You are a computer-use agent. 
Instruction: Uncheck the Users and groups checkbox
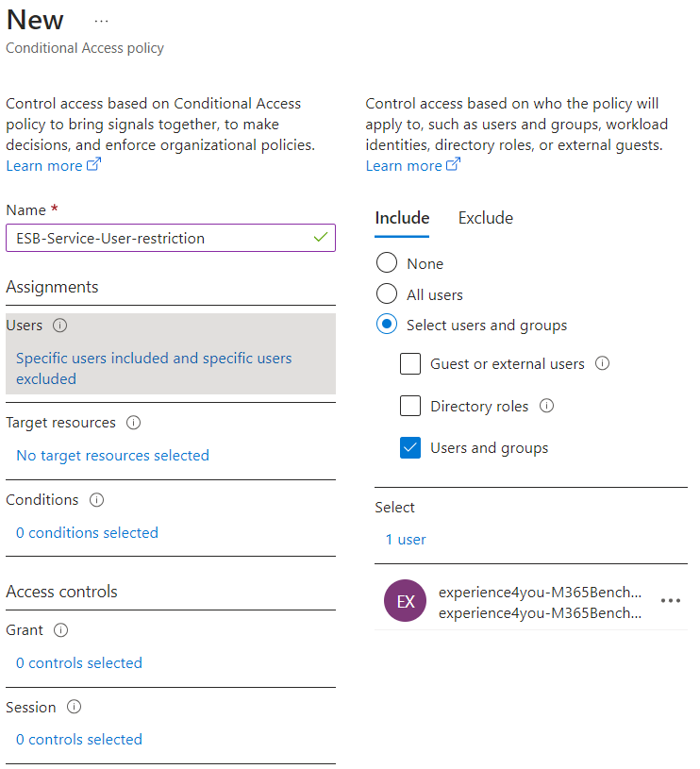click(x=410, y=447)
